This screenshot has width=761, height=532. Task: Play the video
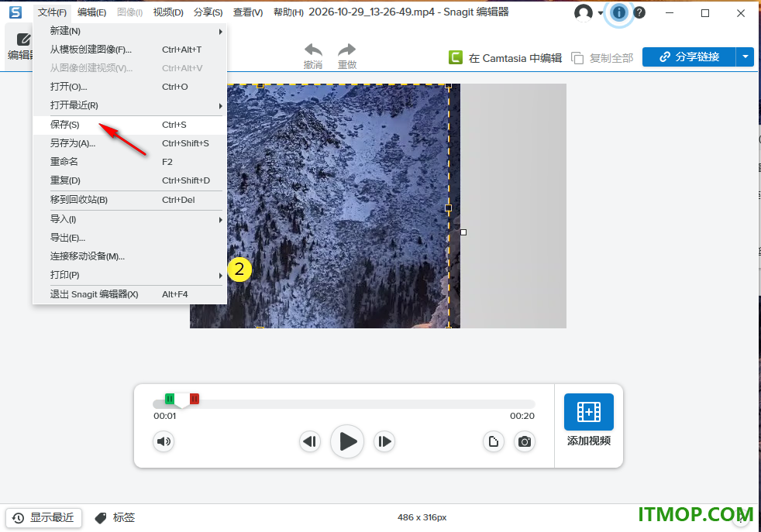click(x=347, y=441)
